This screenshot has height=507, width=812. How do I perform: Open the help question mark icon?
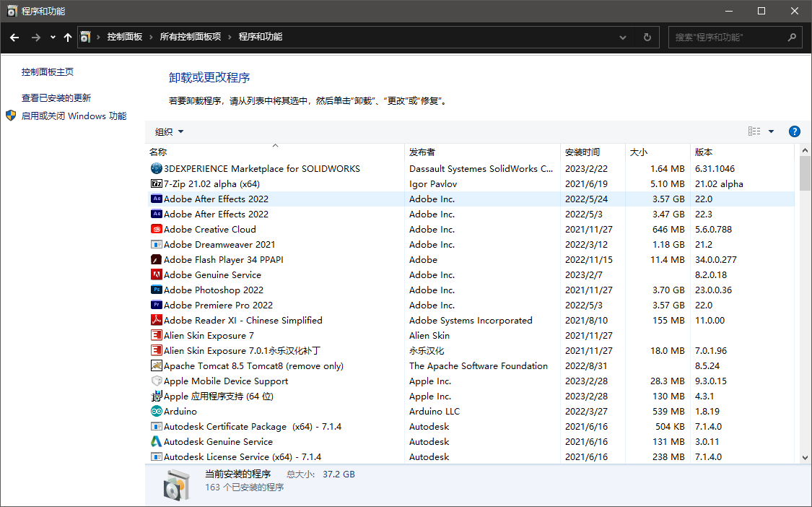(x=795, y=131)
